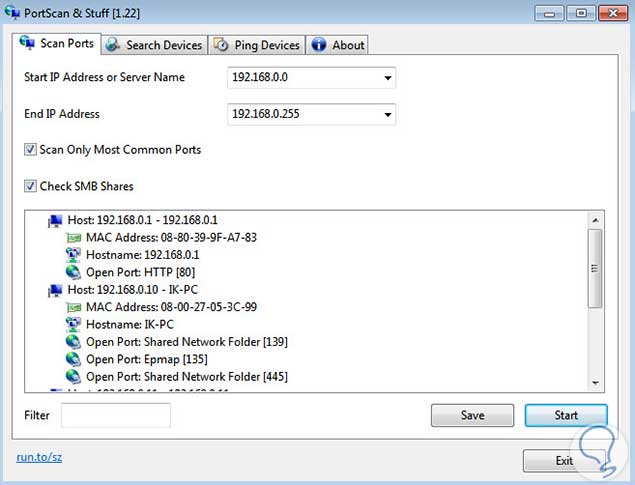Click the results list scrollbar thumb
Viewport: 635px width, 485px height.
click(595, 268)
